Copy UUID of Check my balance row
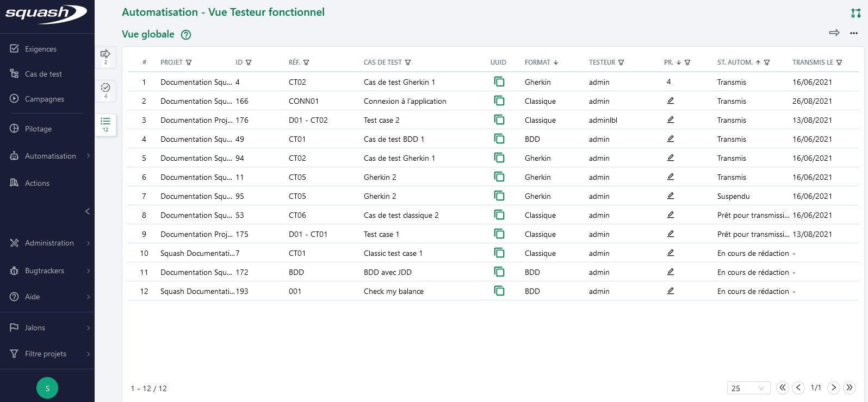868x402 pixels. tap(499, 291)
